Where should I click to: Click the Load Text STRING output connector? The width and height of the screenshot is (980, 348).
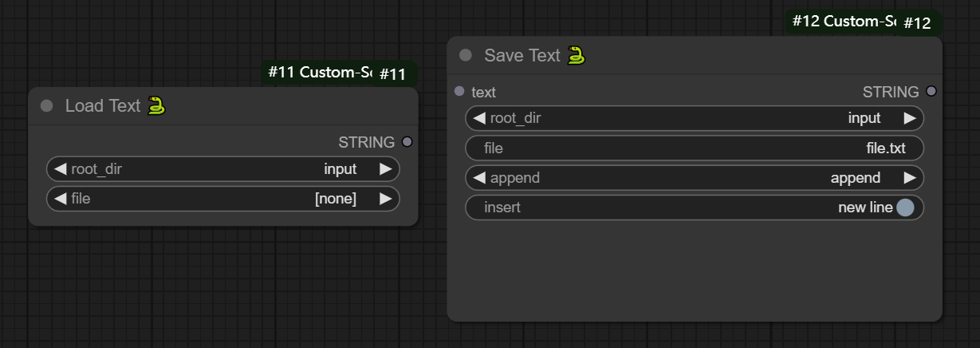407,142
